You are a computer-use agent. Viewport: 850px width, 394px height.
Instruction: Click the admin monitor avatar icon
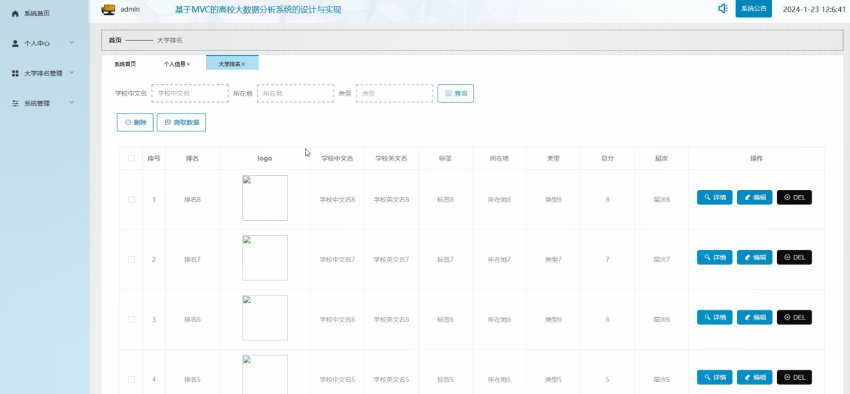108,9
